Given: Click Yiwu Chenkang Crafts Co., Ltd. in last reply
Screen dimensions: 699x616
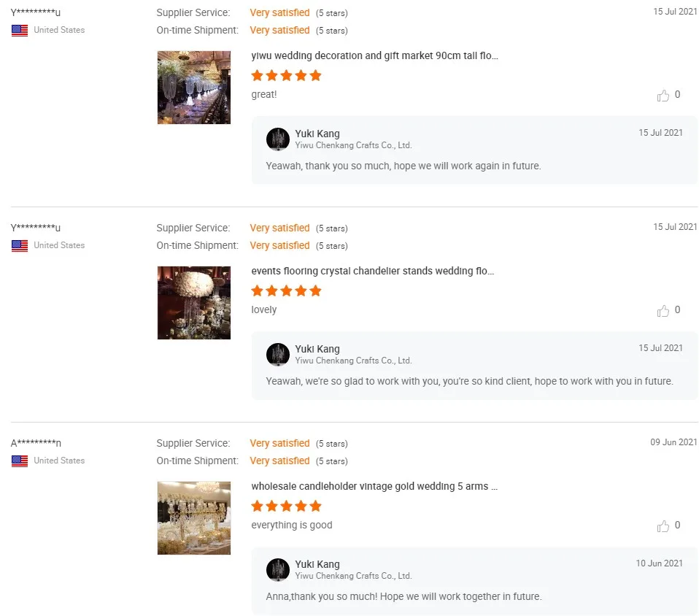Looking at the screenshot, I should pyautogui.click(x=353, y=576).
